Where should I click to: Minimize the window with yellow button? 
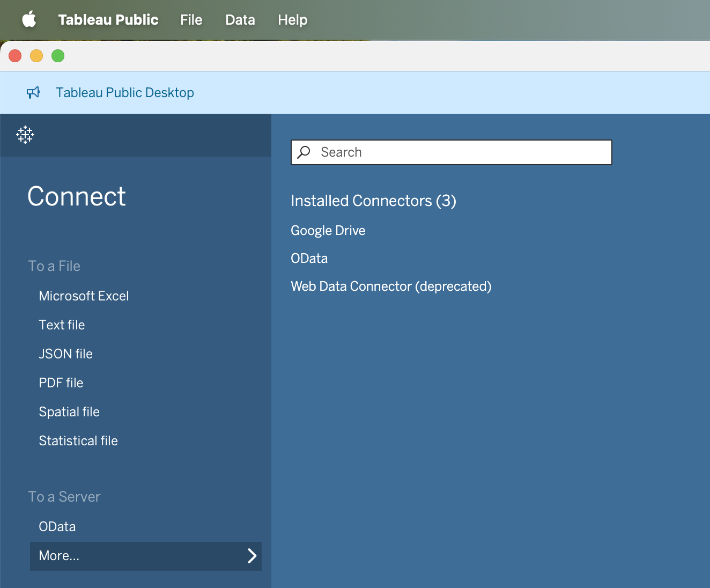(36, 56)
